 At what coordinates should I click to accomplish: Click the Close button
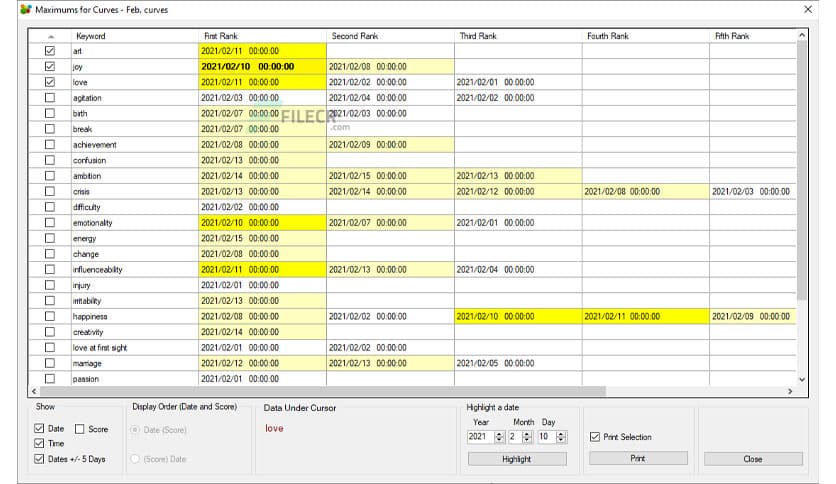tap(753, 459)
